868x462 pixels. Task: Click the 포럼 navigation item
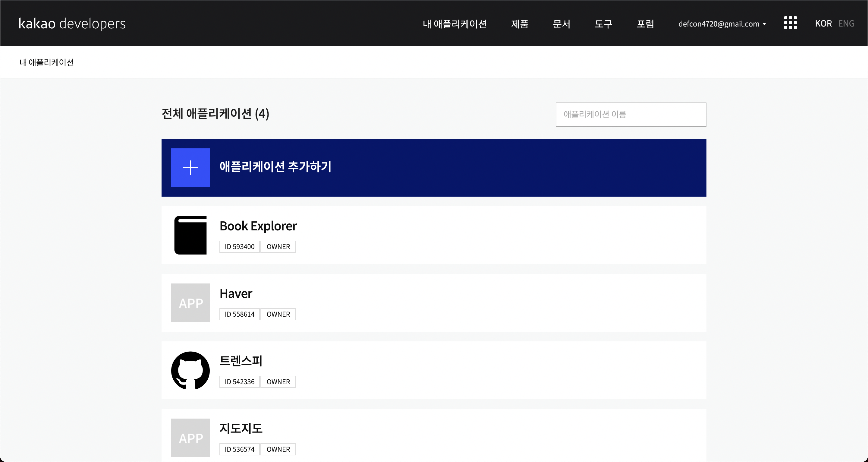pyautogui.click(x=645, y=24)
